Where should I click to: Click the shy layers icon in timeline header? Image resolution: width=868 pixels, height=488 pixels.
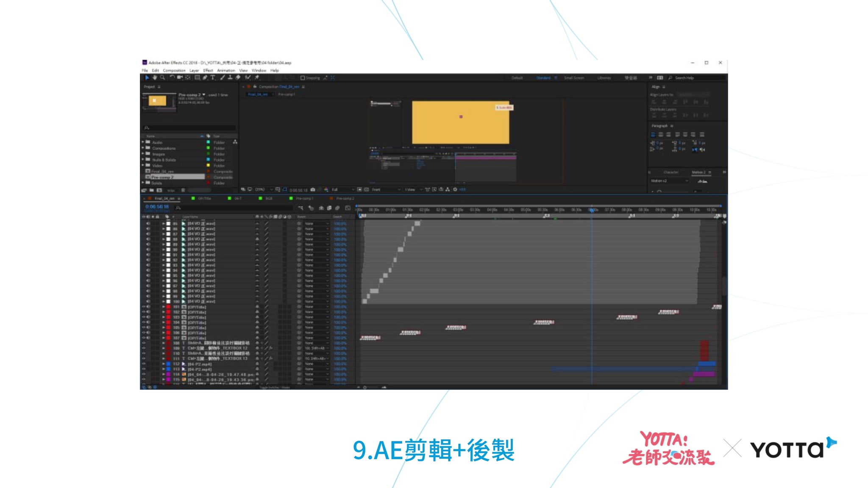pos(321,208)
